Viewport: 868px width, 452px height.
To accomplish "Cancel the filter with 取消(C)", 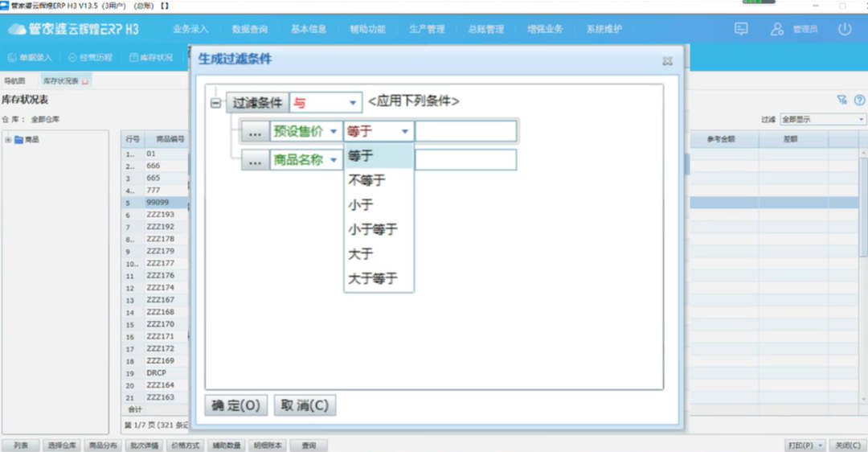I will tap(305, 405).
